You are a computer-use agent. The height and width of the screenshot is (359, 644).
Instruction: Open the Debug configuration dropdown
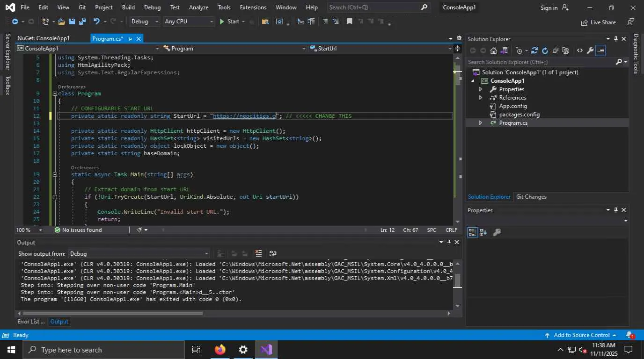pyautogui.click(x=145, y=22)
